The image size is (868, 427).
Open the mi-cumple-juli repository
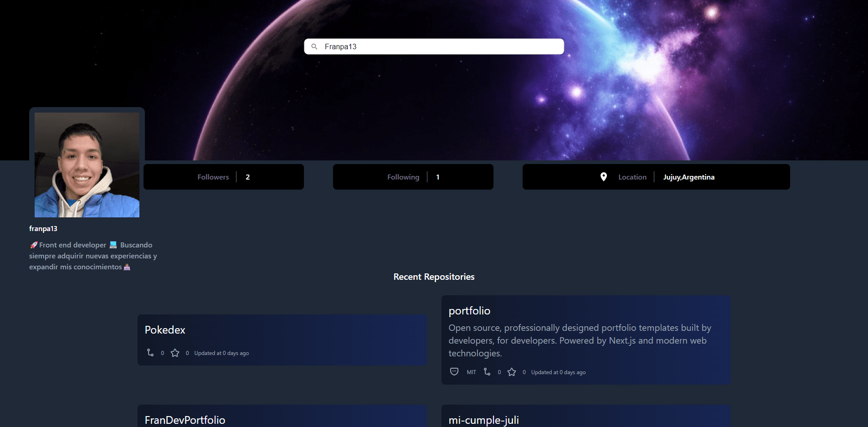coord(483,420)
